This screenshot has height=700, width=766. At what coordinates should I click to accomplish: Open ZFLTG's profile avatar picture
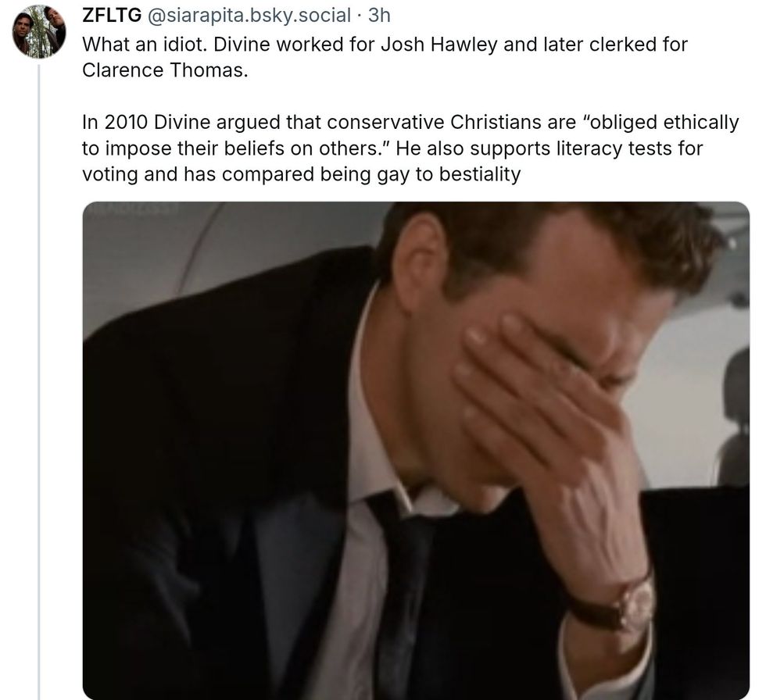(39, 32)
